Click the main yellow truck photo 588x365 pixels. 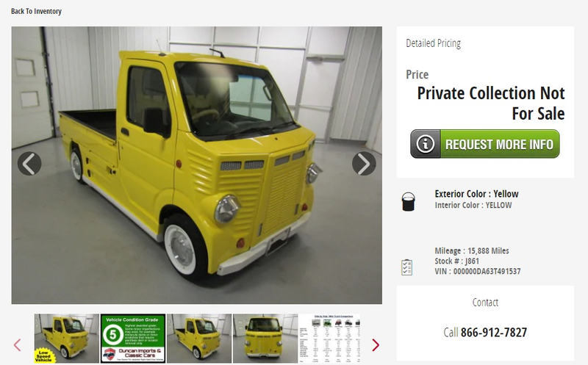click(x=197, y=165)
